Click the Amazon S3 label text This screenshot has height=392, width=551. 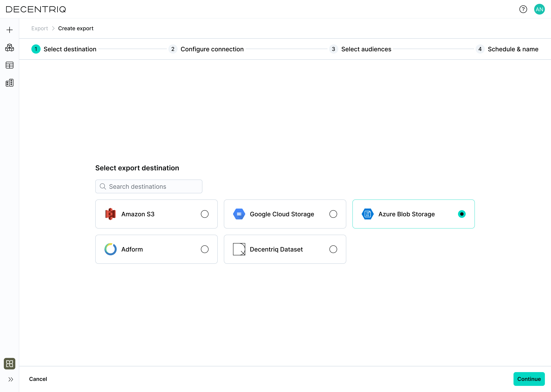(x=138, y=214)
